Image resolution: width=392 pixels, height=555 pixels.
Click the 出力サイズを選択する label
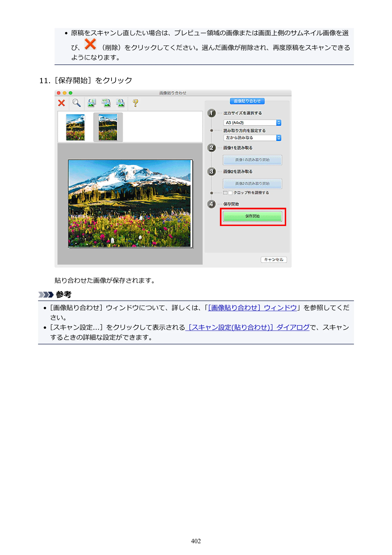(x=242, y=113)
